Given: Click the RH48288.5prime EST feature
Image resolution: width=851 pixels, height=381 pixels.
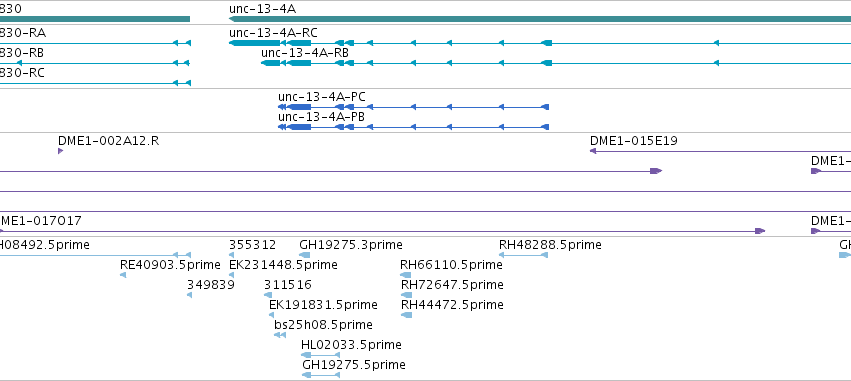Looking at the screenshot, I should (523, 255).
